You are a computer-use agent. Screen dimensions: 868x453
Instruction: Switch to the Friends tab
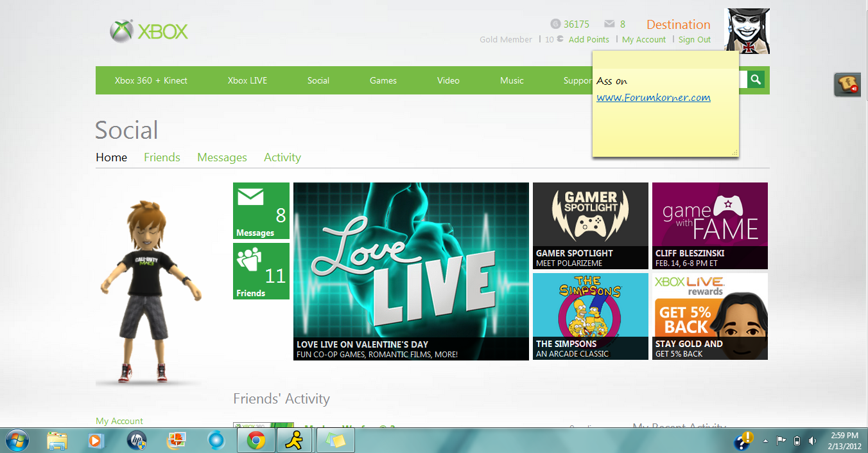click(x=162, y=157)
